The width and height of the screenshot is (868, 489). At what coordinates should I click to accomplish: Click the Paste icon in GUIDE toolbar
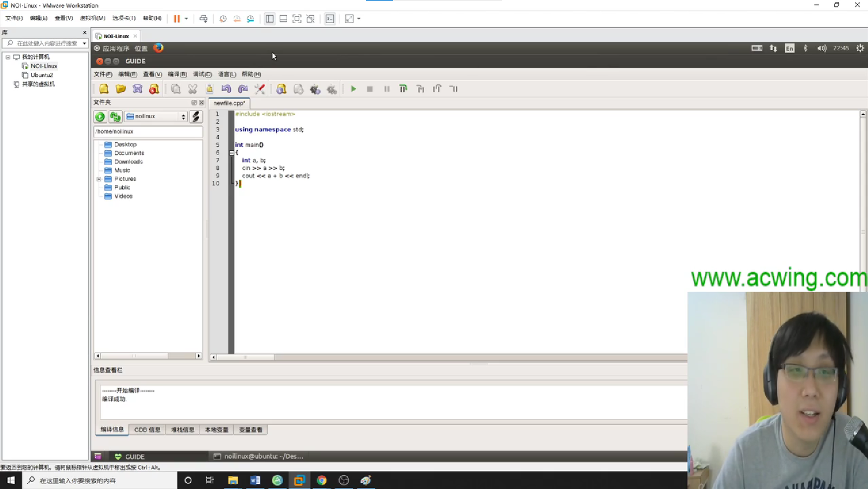pyautogui.click(x=209, y=89)
